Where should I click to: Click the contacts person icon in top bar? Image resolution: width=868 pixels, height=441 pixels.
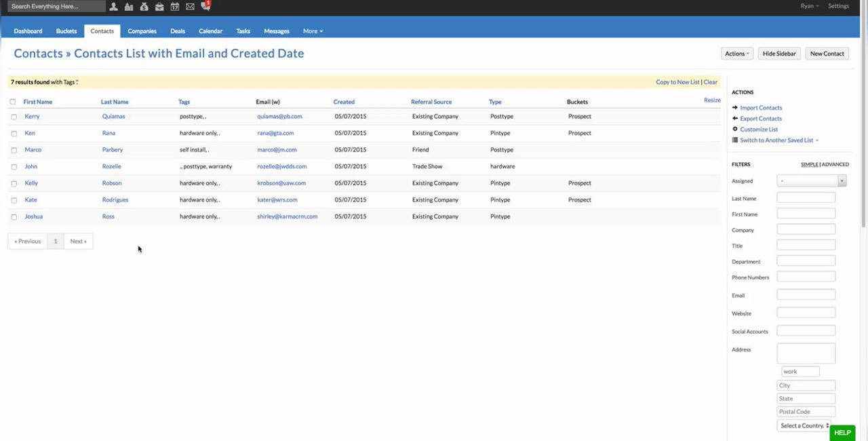point(113,6)
